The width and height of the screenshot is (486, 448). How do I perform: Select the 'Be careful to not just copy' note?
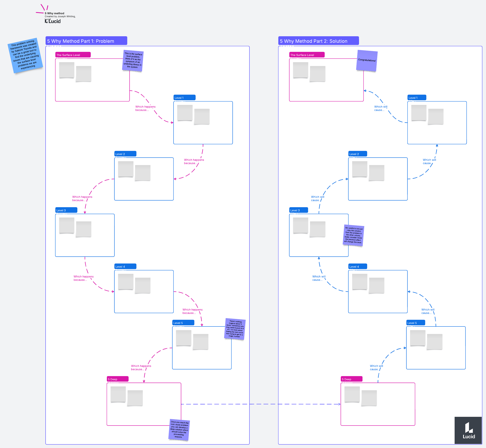pos(353,235)
